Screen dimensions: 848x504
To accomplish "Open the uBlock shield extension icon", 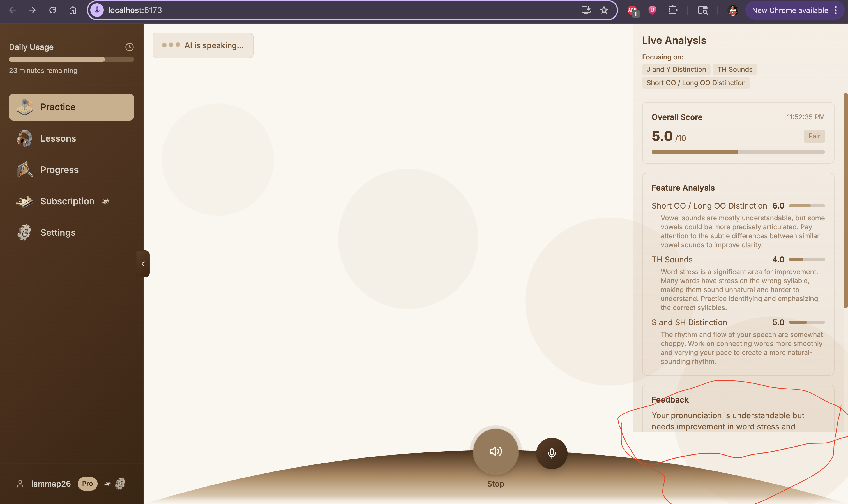I will click(652, 10).
